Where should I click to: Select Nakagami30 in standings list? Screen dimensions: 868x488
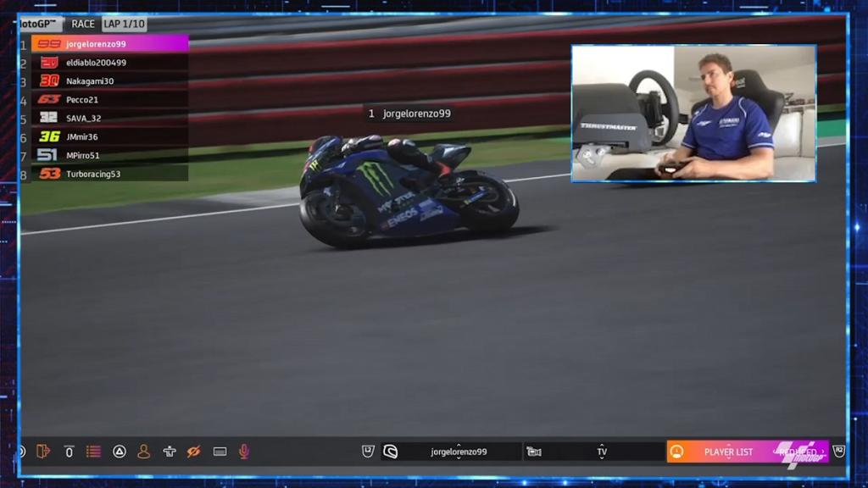point(109,80)
